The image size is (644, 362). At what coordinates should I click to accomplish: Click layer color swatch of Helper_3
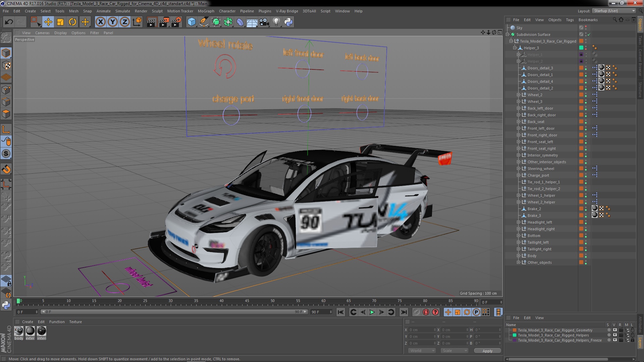pos(581,48)
